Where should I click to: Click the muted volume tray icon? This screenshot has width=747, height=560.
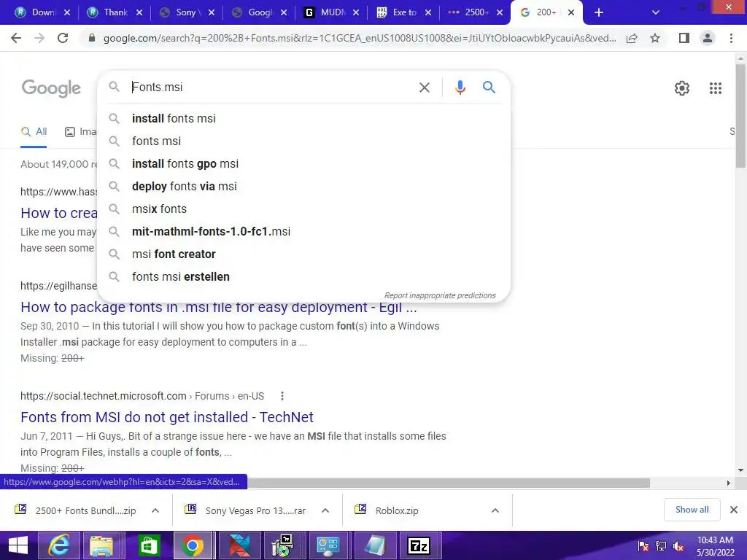(x=678, y=546)
